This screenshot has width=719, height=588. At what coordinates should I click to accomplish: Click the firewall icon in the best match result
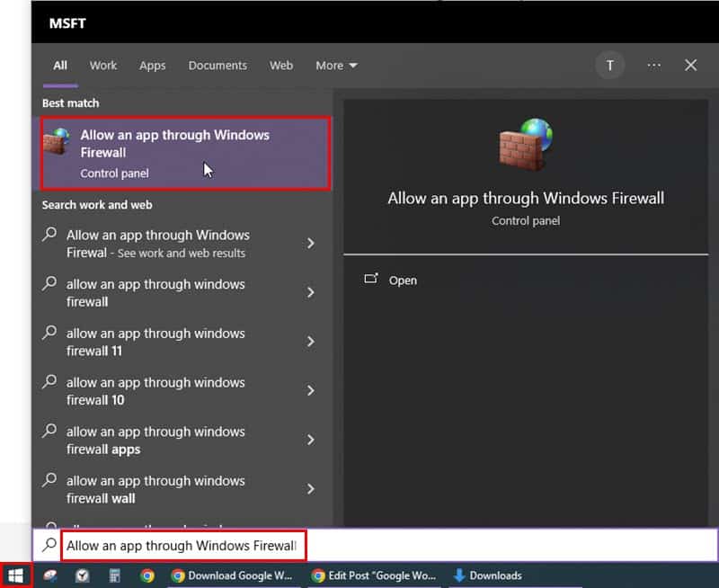[57, 142]
